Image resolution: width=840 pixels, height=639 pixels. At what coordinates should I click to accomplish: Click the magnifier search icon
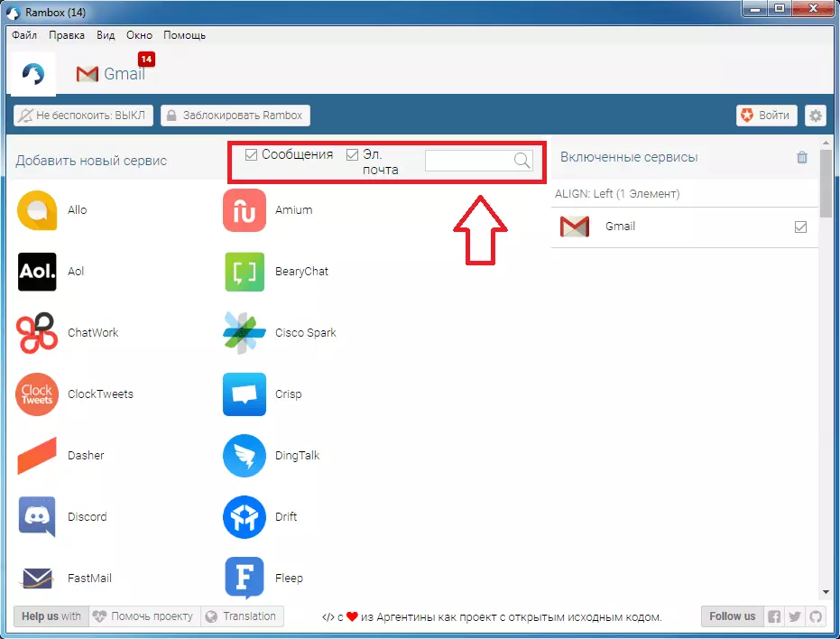pyautogui.click(x=522, y=161)
